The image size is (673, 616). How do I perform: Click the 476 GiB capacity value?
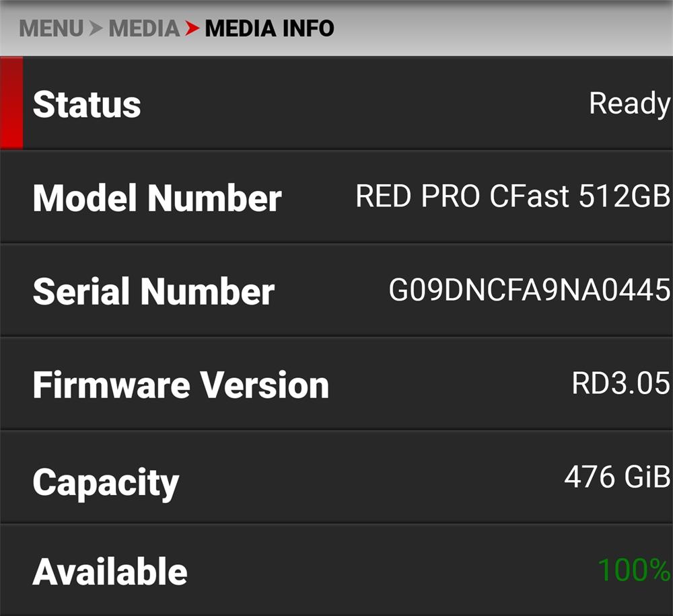(616, 477)
